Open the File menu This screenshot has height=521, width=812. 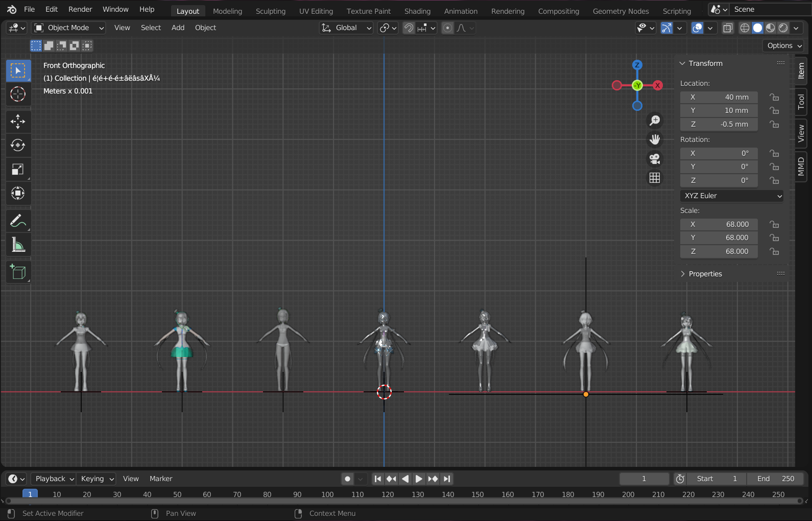click(30, 9)
